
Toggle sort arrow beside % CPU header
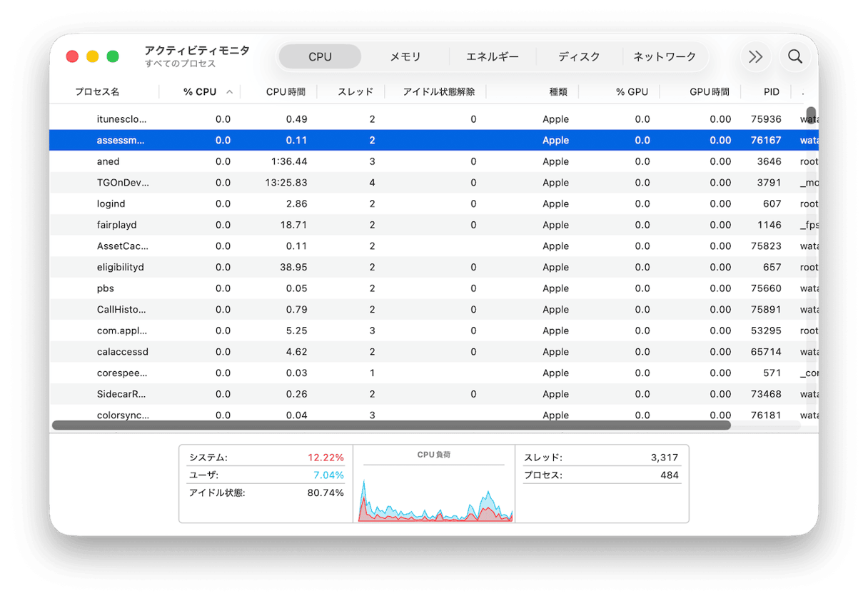[x=230, y=92]
